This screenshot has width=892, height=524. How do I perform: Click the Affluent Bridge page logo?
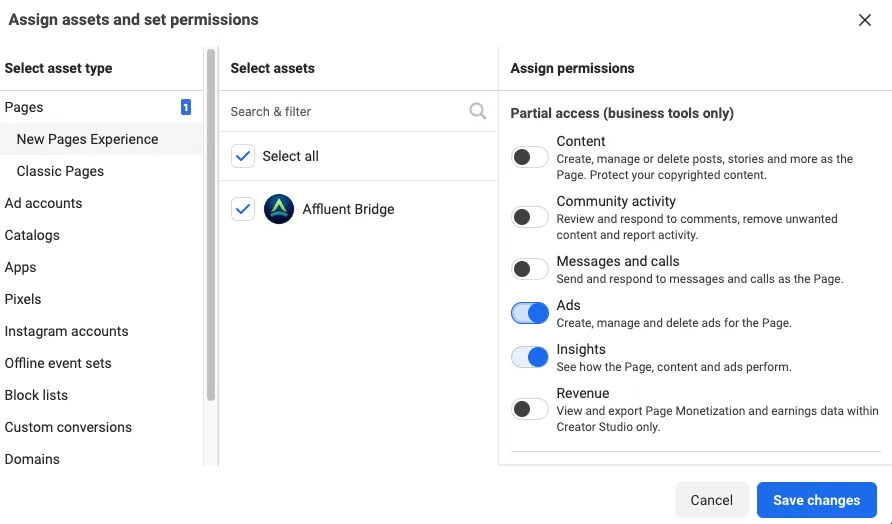(x=279, y=209)
